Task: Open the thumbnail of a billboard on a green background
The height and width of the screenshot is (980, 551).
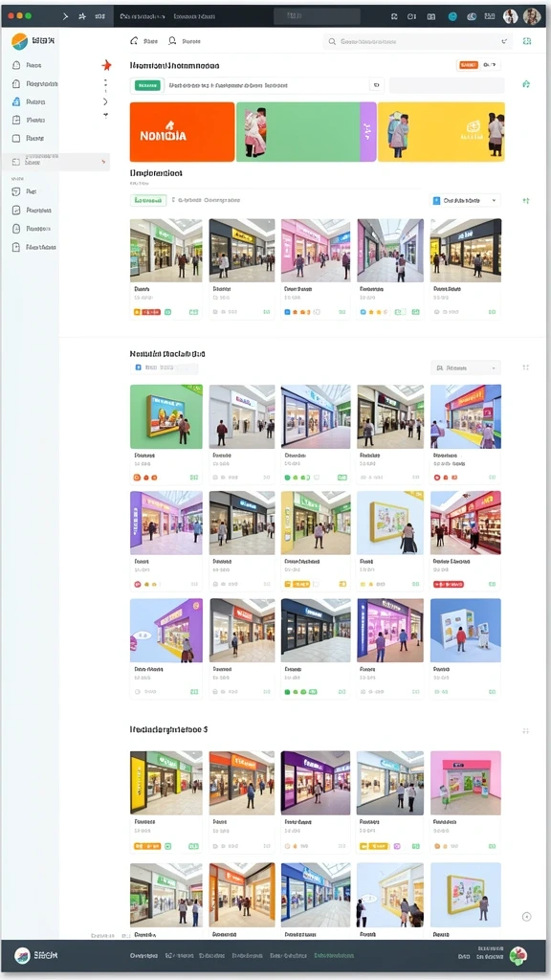Action: (166, 416)
